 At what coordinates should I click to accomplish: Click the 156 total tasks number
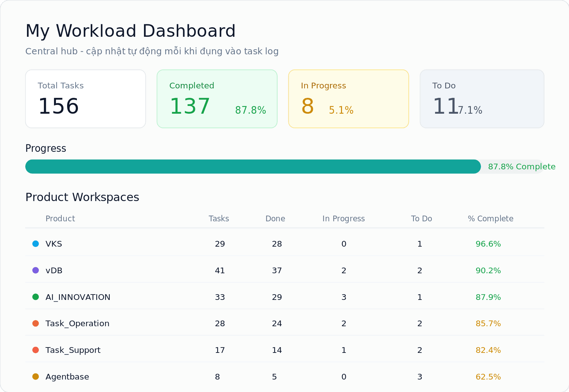(59, 106)
